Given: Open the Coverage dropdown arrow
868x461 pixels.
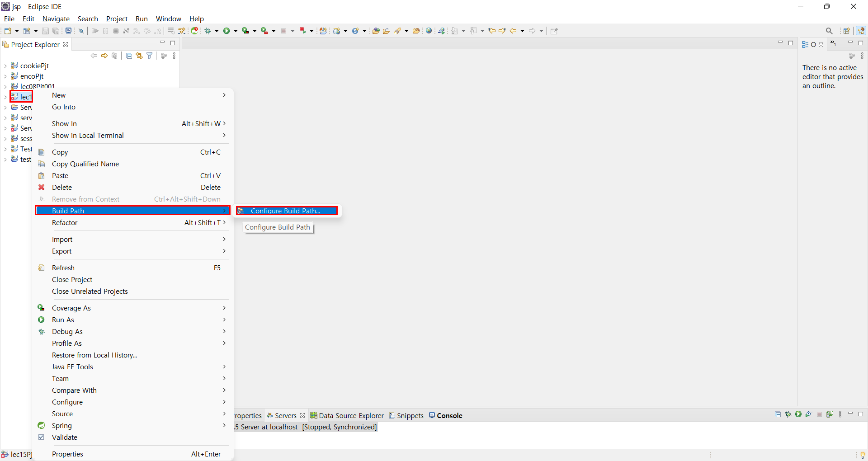Looking at the screenshot, I should tap(255, 31).
